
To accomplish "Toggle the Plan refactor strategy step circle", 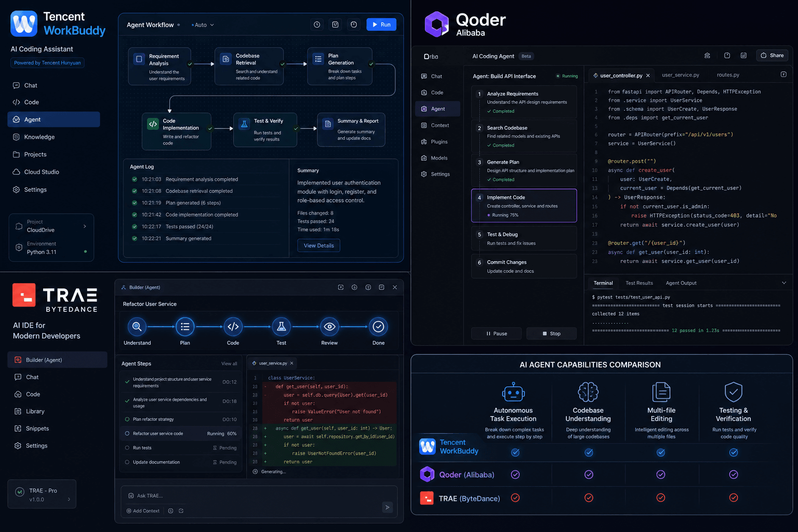I will tap(127, 419).
